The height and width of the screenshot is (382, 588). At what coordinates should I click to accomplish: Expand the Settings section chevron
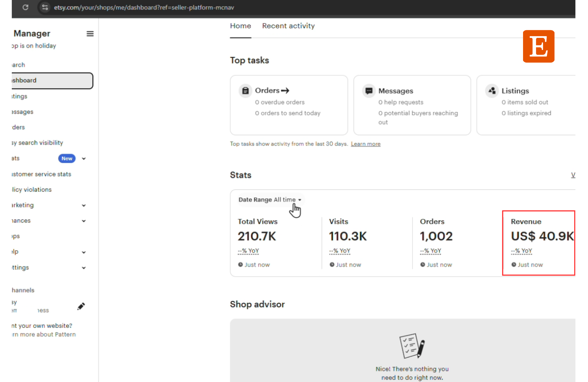pos(84,268)
